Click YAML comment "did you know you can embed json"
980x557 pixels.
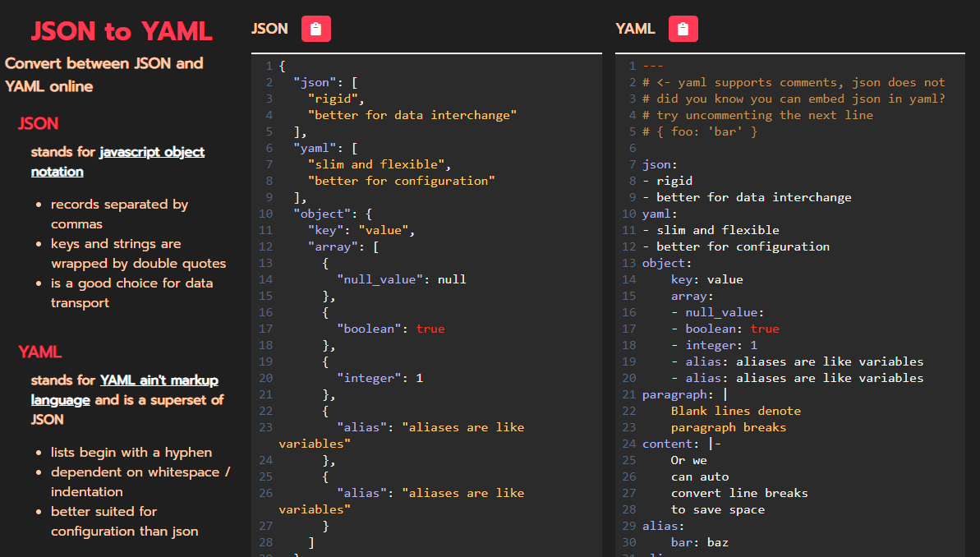click(794, 99)
